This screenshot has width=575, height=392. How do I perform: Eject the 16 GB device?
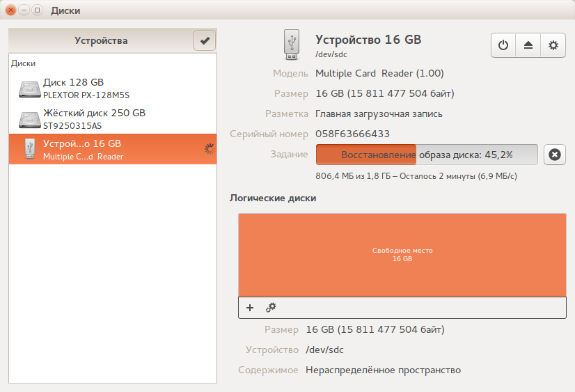(528, 45)
